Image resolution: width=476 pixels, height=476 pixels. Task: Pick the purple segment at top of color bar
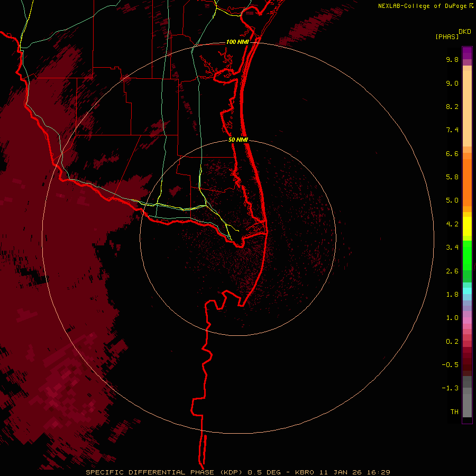tap(467, 53)
